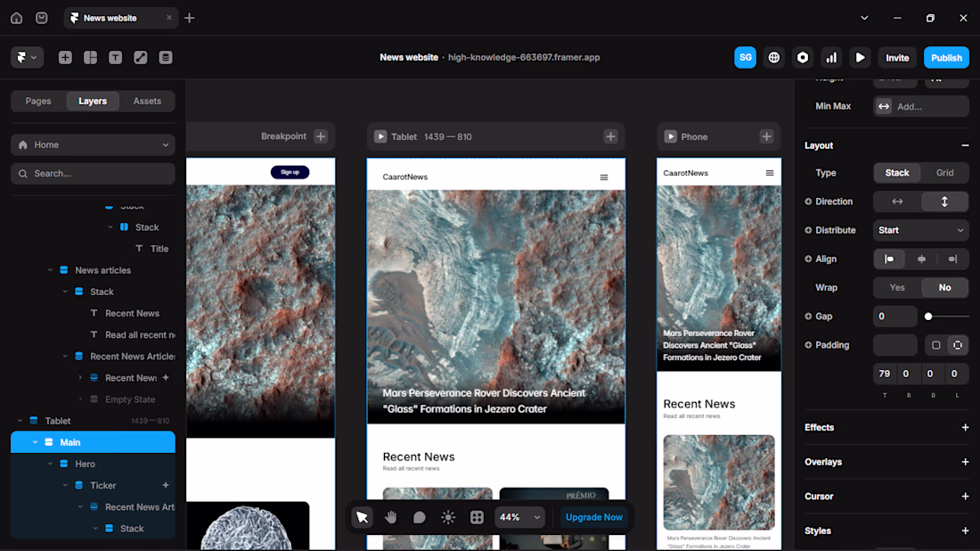Add a Cursor setting
This screenshot has width=980, height=551.
point(965,497)
